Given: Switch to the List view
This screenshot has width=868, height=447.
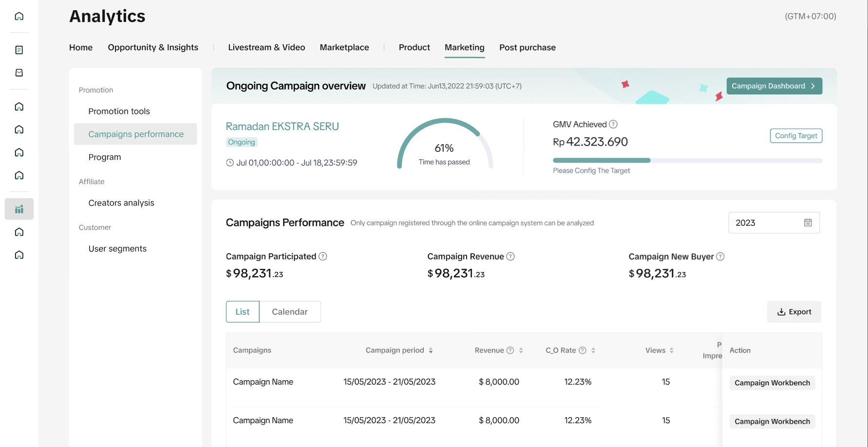Looking at the screenshot, I should tap(243, 312).
